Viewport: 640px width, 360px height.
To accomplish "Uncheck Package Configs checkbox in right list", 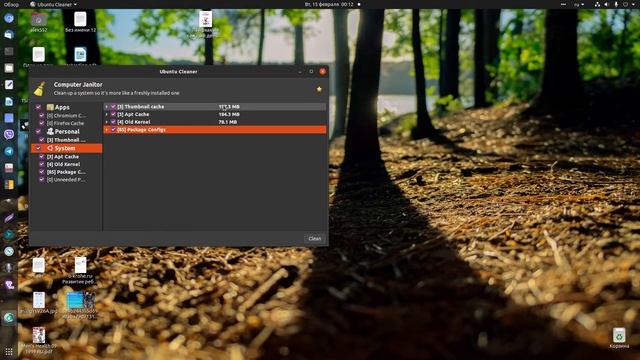I will (x=113, y=130).
